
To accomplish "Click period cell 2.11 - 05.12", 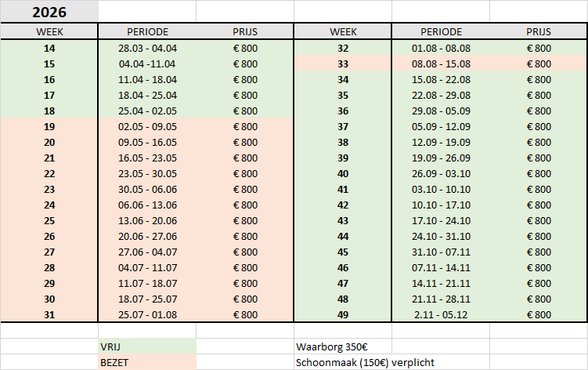I will (441, 314).
